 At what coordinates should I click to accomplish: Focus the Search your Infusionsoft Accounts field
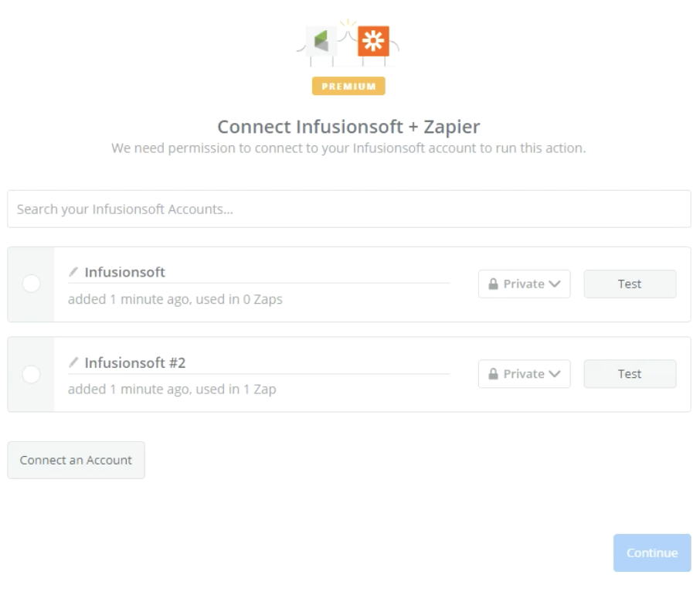tap(348, 209)
